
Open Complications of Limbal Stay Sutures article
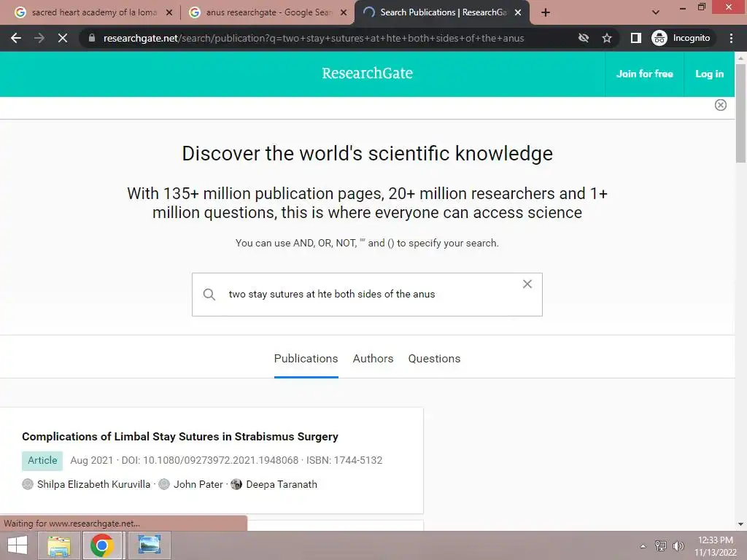(180, 437)
